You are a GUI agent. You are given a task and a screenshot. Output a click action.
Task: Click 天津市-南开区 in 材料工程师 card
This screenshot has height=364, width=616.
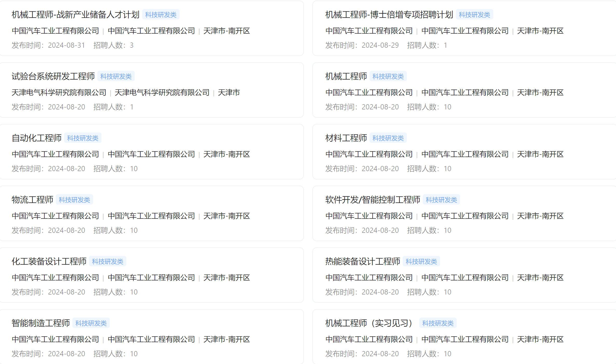point(540,154)
